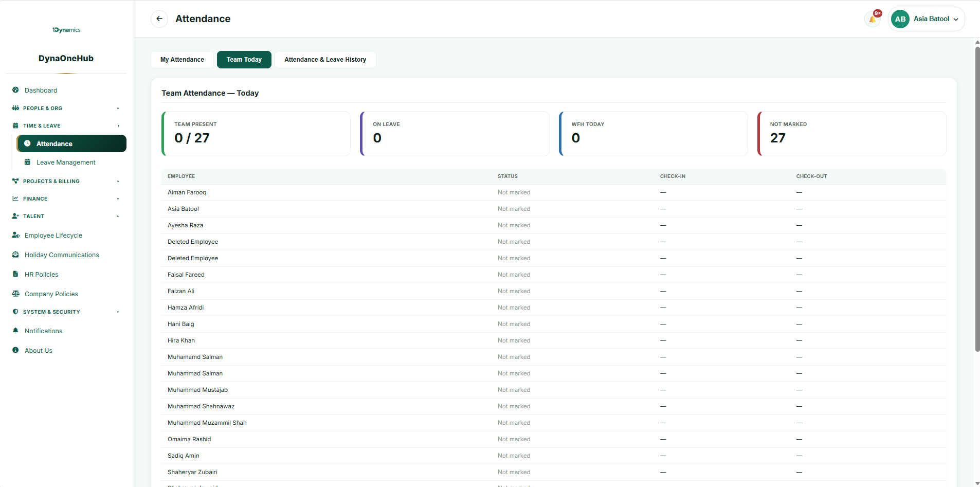The height and width of the screenshot is (487, 980).
Task: Select employee Muhammad Mustajab
Action: (197, 390)
